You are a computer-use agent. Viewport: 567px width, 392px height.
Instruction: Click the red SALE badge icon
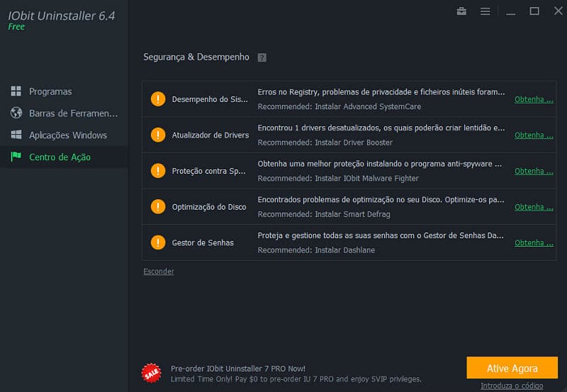[x=152, y=373]
